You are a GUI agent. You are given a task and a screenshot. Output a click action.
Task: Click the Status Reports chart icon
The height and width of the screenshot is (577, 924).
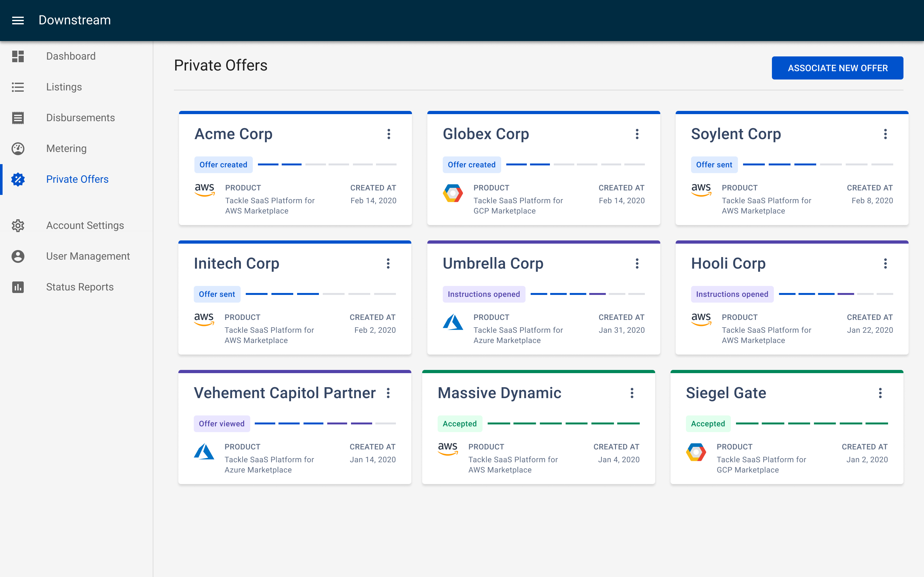(x=18, y=287)
